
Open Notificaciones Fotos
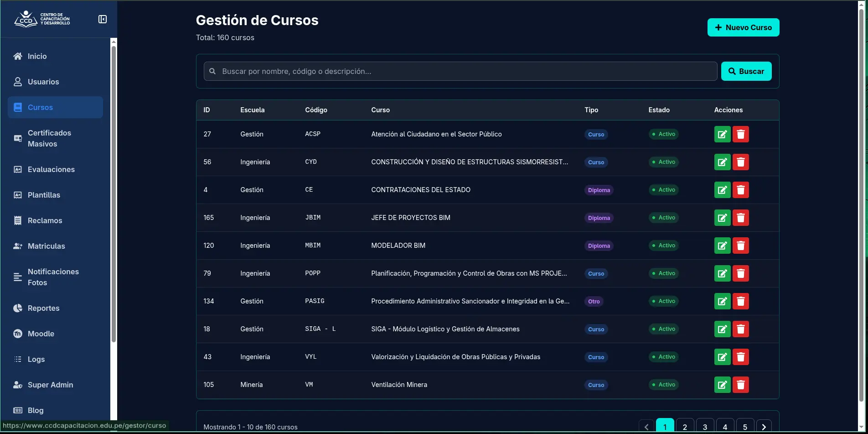55,277
